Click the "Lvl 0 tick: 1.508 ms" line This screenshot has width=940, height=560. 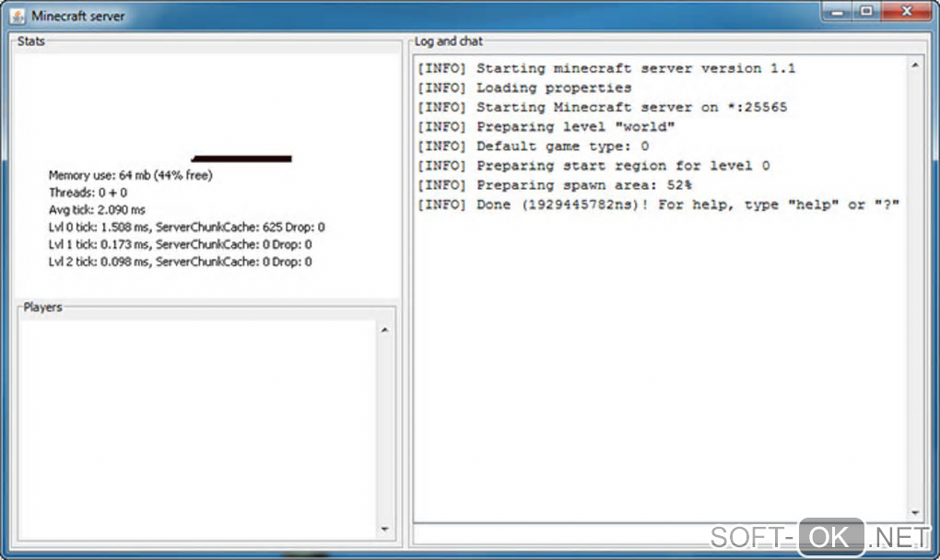pos(186,227)
